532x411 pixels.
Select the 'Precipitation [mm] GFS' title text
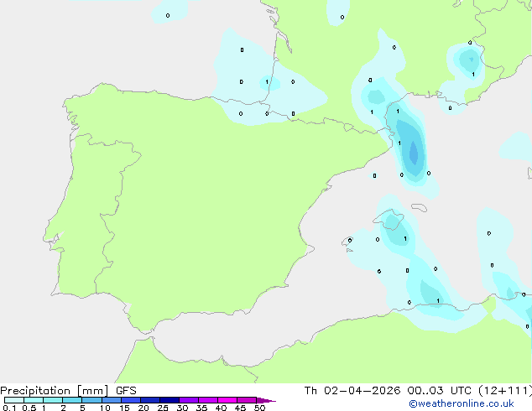pos(68,391)
